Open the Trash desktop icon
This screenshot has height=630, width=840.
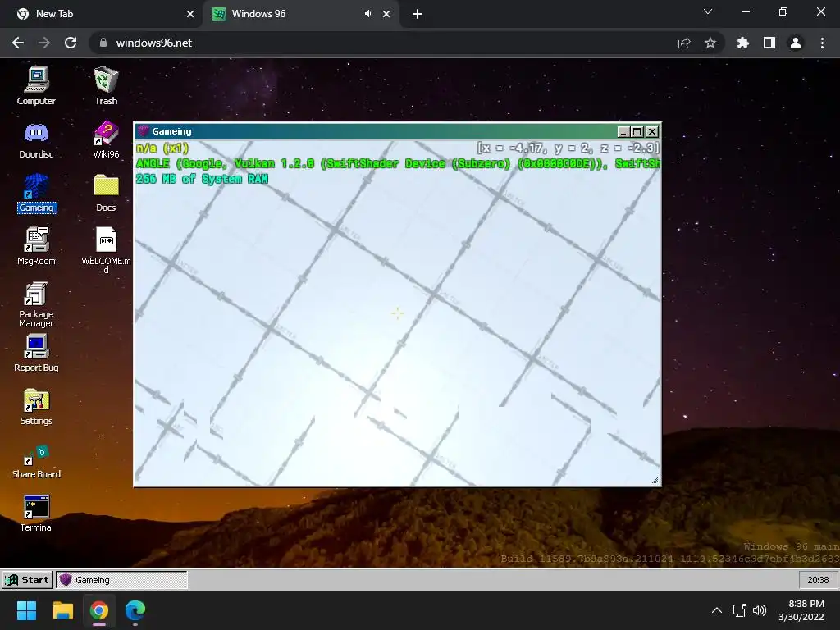pos(106,85)
